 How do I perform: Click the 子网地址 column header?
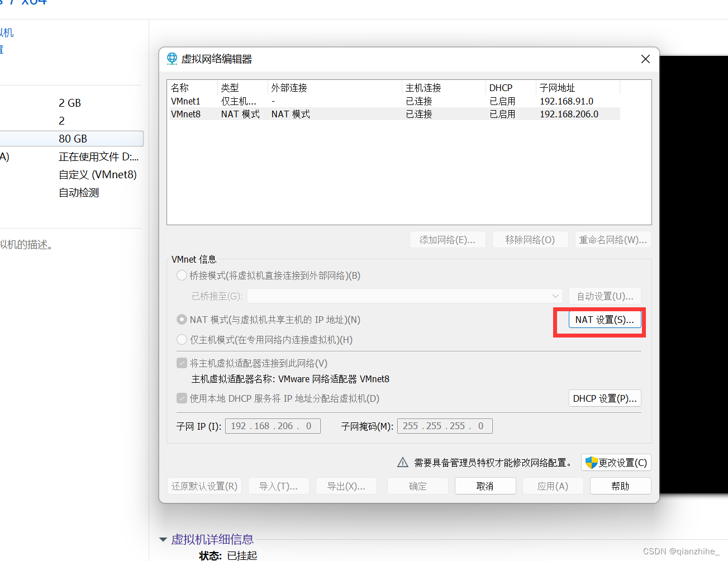click(578, 88)
